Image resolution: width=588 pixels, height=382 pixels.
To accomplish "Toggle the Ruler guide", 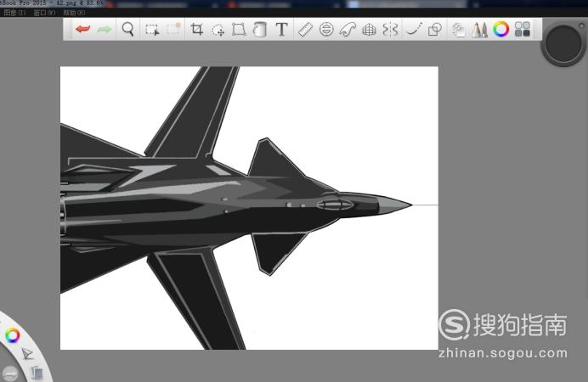I will [305, 29].
